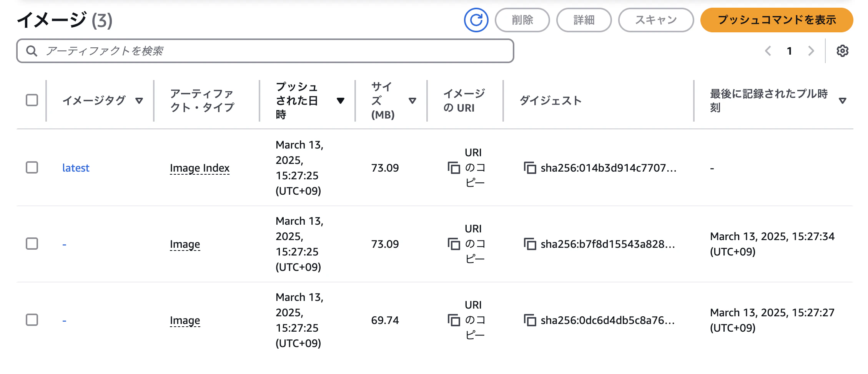Open the table preferences gear icon
Image resolution: width=868 pixels, height=374 pixels.
843,50
